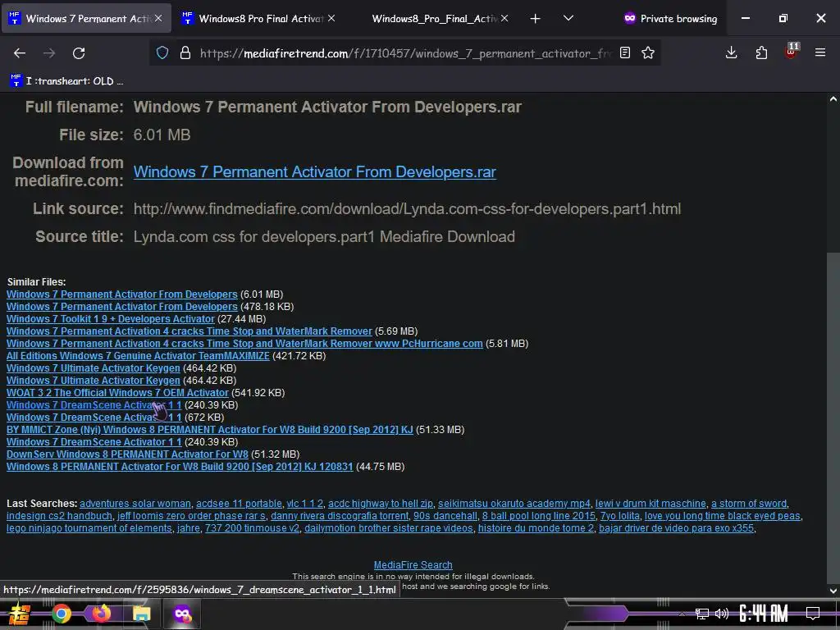Click lego ninjago tournament of elements link
The image size is (840, 630).
click(89, 528)
